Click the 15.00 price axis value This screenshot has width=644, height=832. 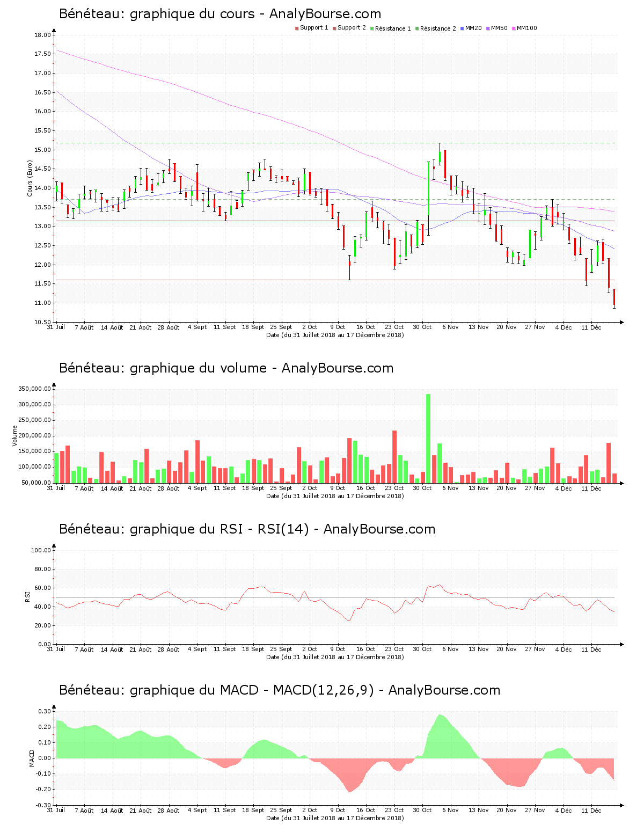click(42, 150)
